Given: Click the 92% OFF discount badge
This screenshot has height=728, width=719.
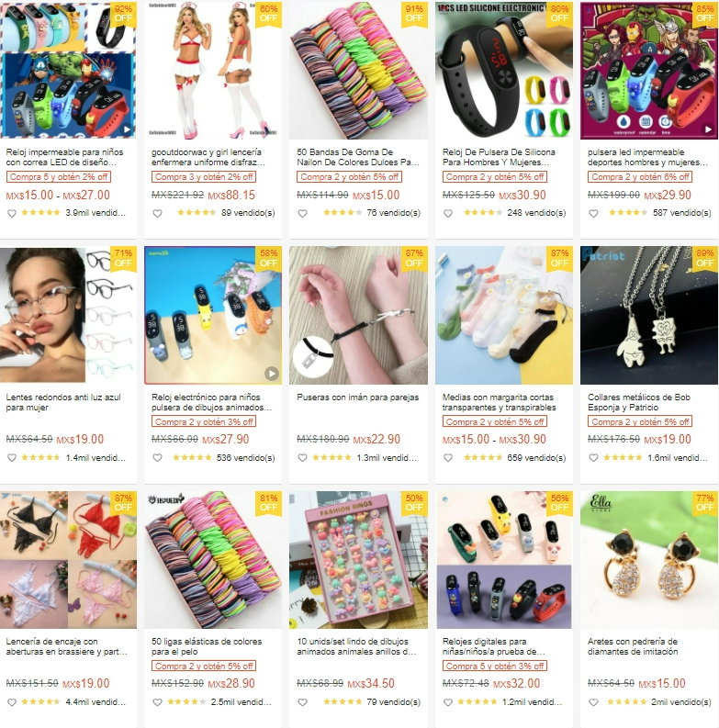Looking at the screenshot, I should (x=123, y=14).
